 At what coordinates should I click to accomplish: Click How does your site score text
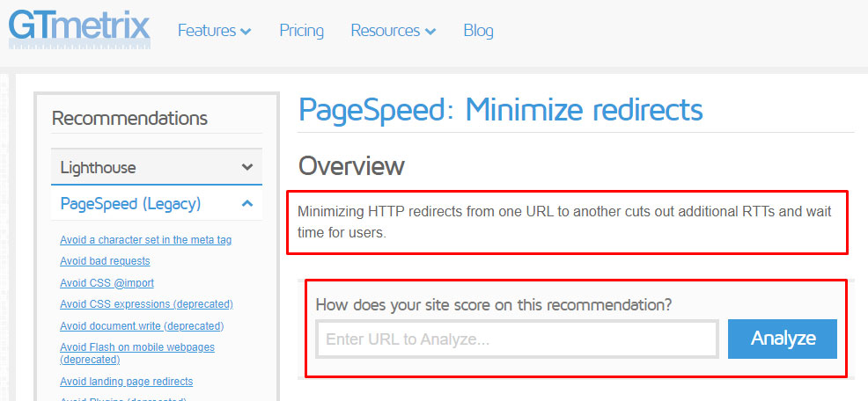[x=494, y=305]
